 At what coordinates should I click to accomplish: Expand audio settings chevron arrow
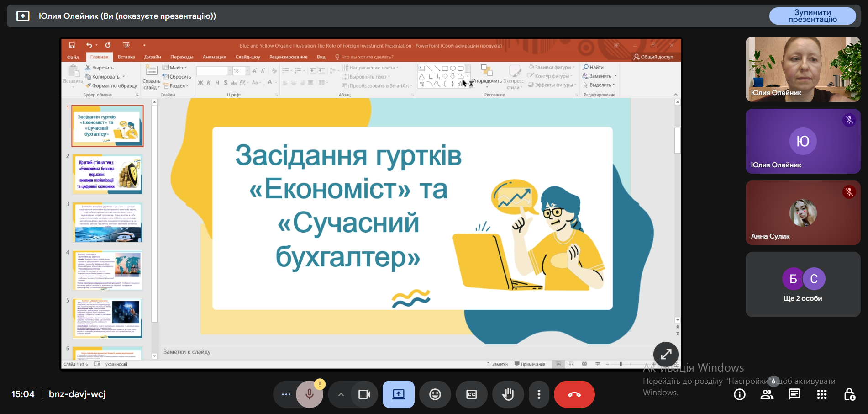point(341,394)
